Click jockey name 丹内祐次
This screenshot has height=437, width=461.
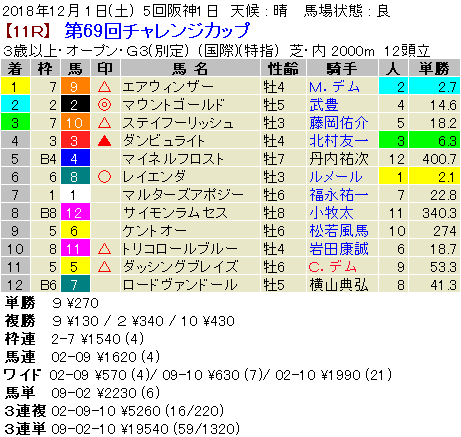(339, 159)
